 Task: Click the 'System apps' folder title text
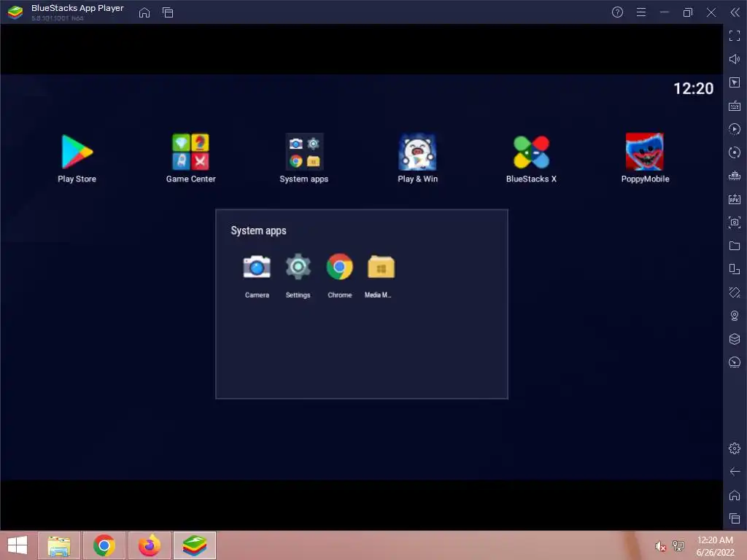259,230
